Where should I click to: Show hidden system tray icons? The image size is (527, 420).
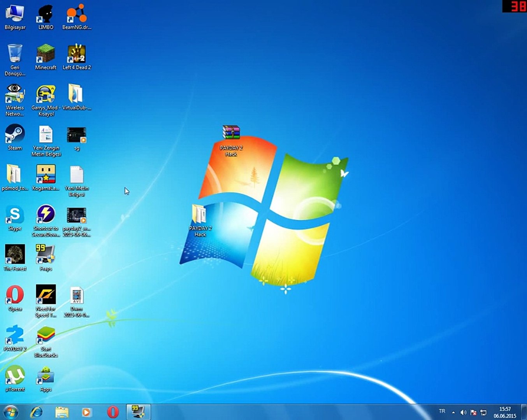(453, 412)
